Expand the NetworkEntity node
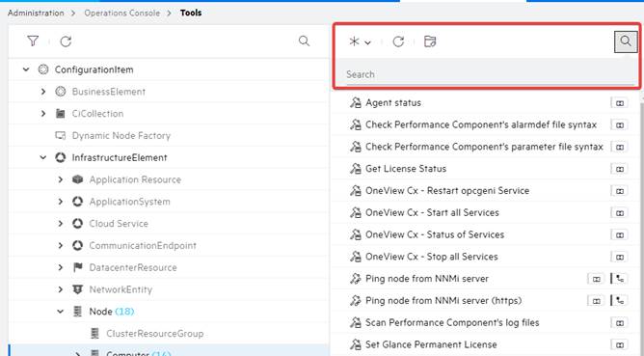Viewport: 644px width, 356px height. pyautogui.click(x=61, y=289)
